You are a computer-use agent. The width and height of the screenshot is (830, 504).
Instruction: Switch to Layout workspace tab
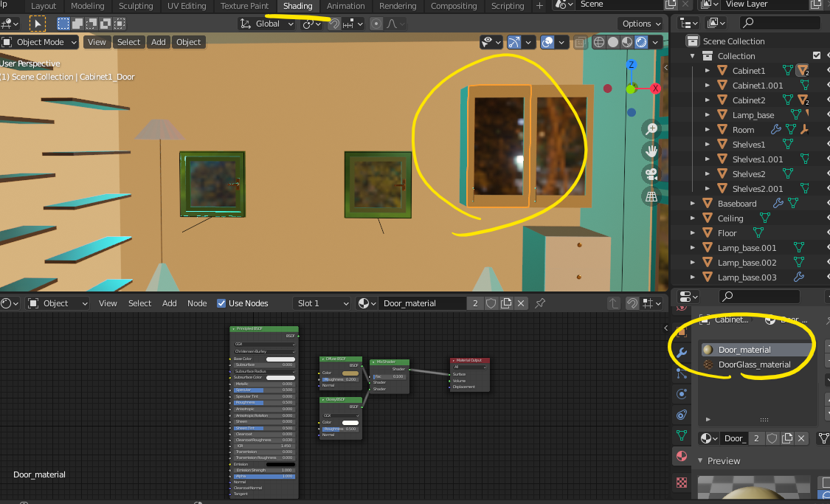click(44, 6)
